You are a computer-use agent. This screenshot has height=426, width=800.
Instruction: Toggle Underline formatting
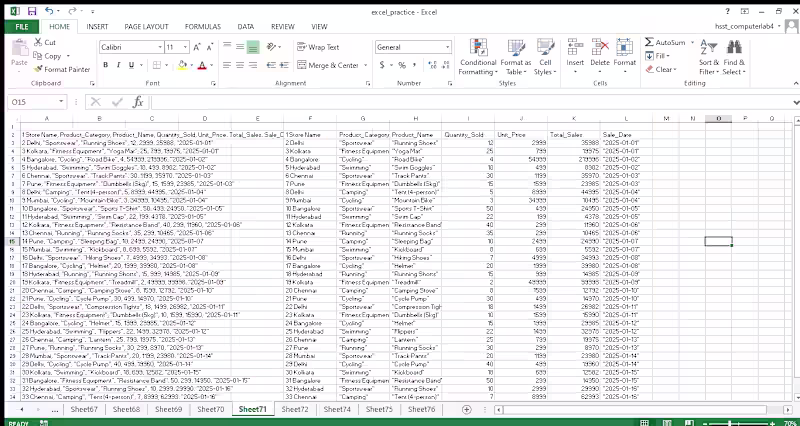coord(131,65)
